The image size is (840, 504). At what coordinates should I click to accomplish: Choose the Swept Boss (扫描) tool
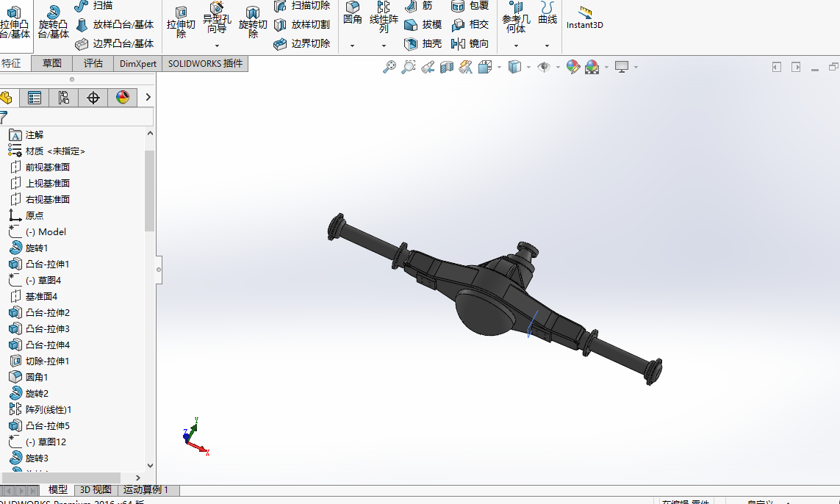[x=94, y=5]
